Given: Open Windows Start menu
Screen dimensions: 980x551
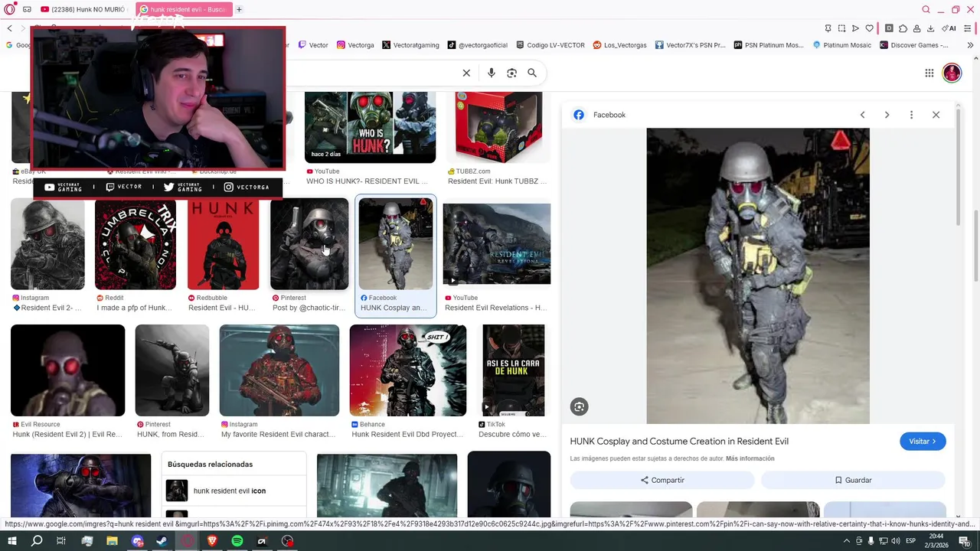Looking at the screenshot, I should [x=11, y=541].
